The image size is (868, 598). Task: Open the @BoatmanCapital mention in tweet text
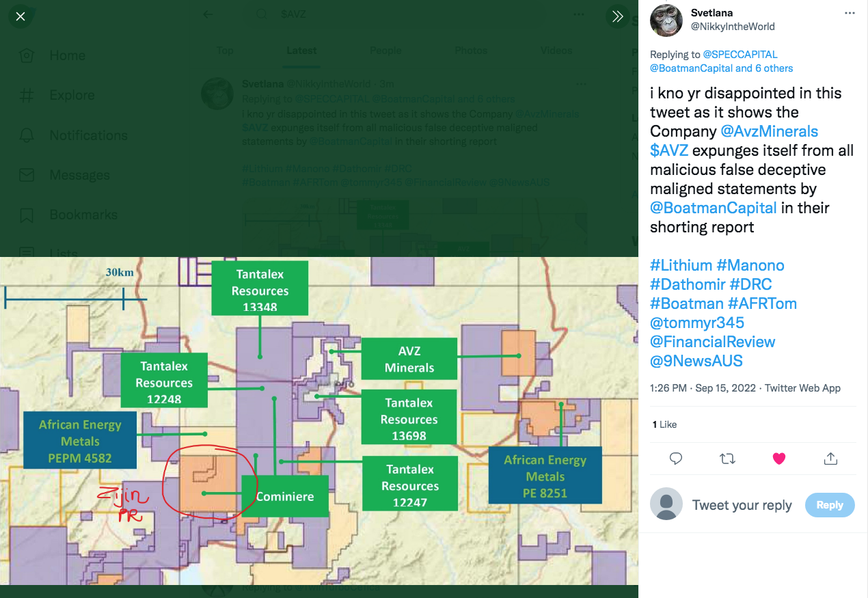tap(713, 208)
